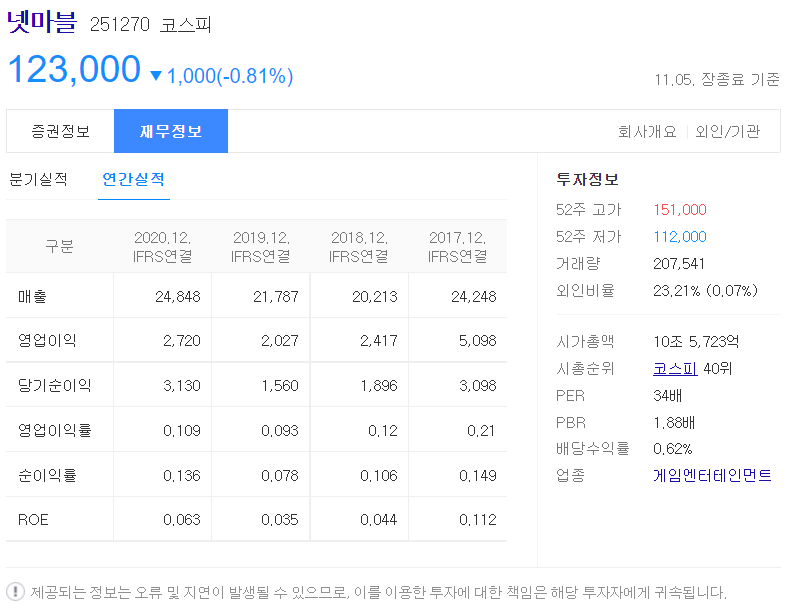Click the 영업이익 row label

[47, 341]
